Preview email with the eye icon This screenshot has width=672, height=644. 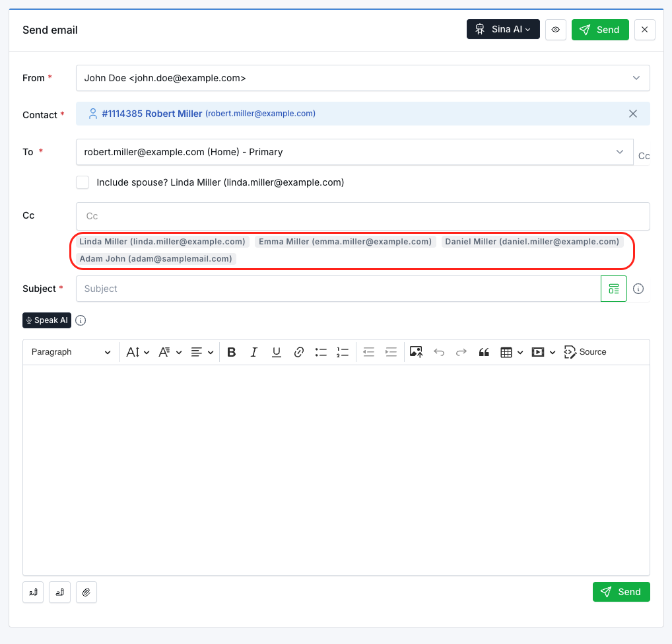click(x=555, y=30)
